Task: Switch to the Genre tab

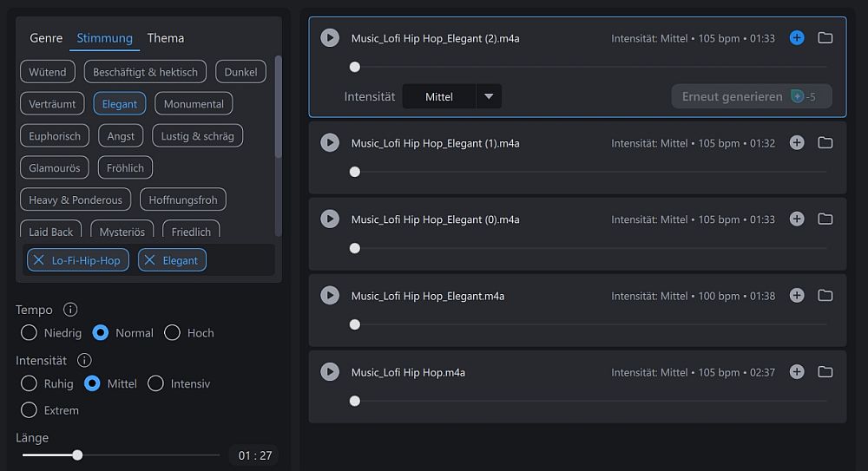Action: pyautogui.click(x=46, y=38)
